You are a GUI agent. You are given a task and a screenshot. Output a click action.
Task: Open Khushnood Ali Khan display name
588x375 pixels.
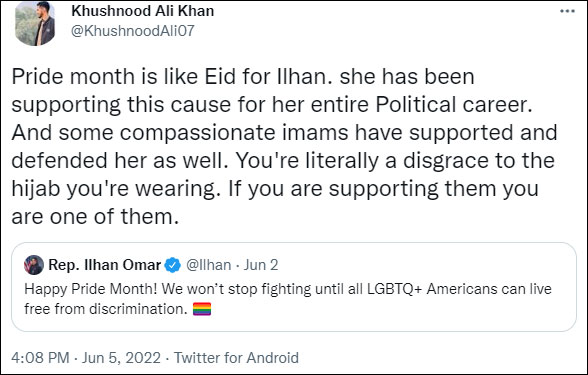click(142, 11)
